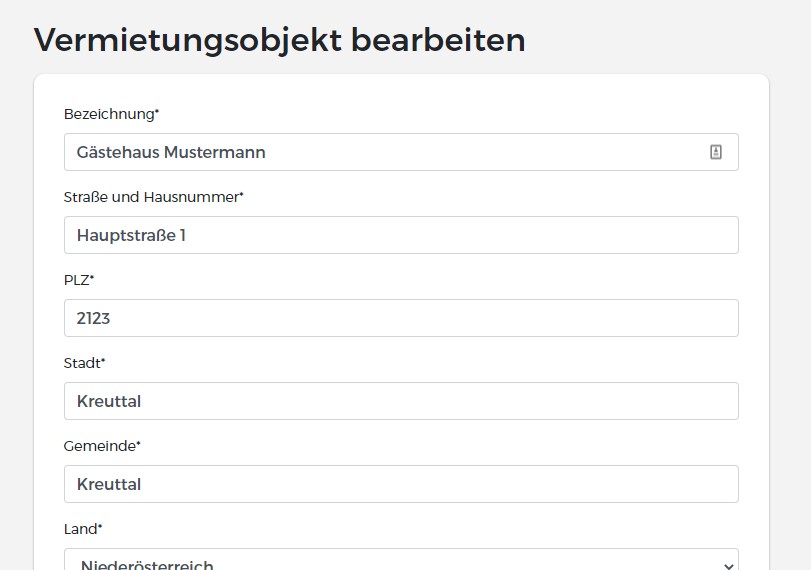The height and width of the screenshot is (570, 811).
Task: Focus the Bezeichnung input field
Action: [401, 152]
